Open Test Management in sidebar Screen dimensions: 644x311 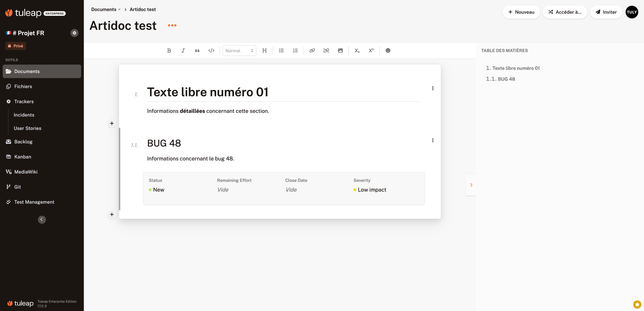(x=34, y=202)
